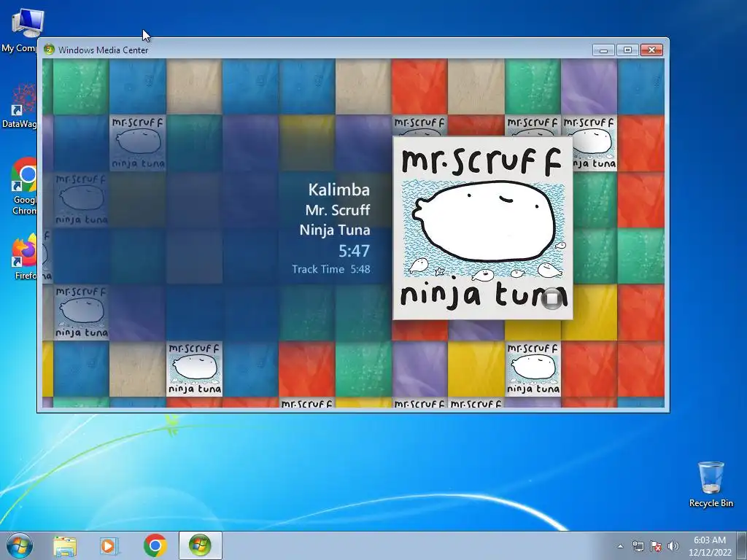Maximize the Windows Media Center window
Image resolution: width=747 pixels, height=560 pixels.
coord(627,50)
